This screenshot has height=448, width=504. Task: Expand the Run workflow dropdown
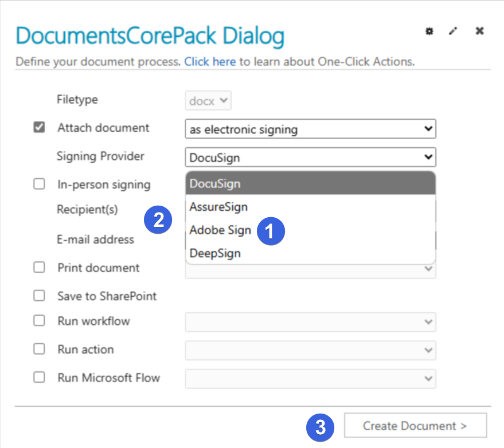pos(311,322)
